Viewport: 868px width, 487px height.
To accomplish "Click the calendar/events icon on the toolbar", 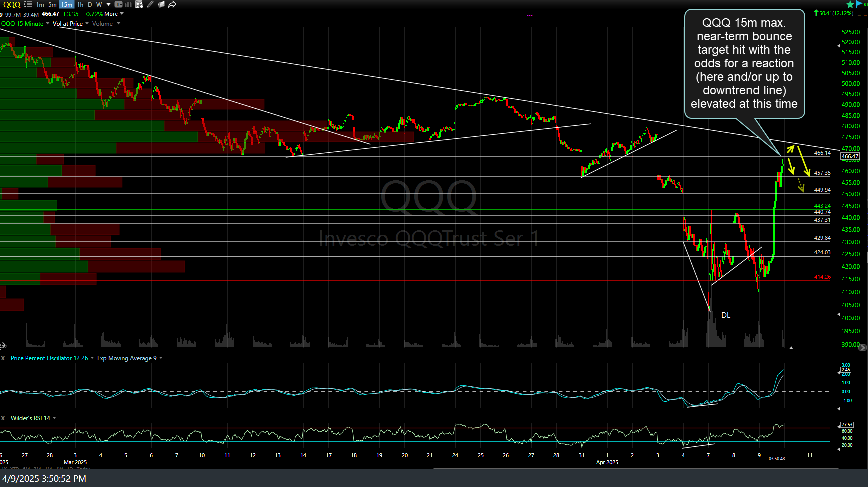I will coord(138,4).
